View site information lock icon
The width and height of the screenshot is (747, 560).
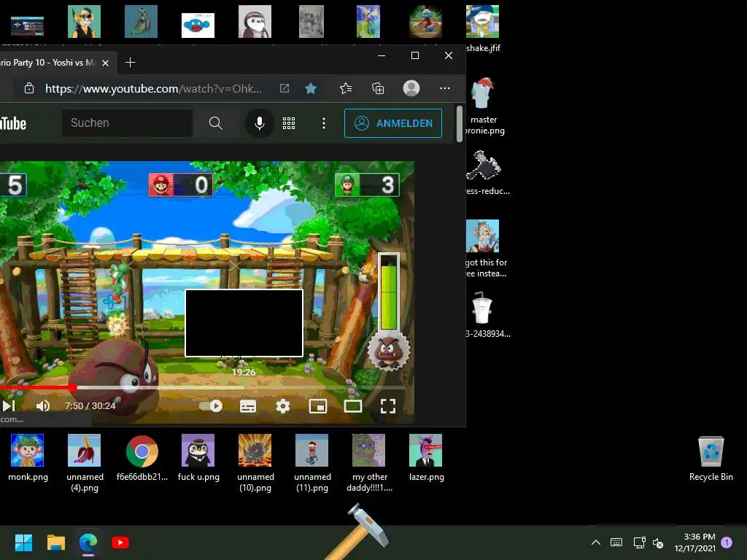29,88
